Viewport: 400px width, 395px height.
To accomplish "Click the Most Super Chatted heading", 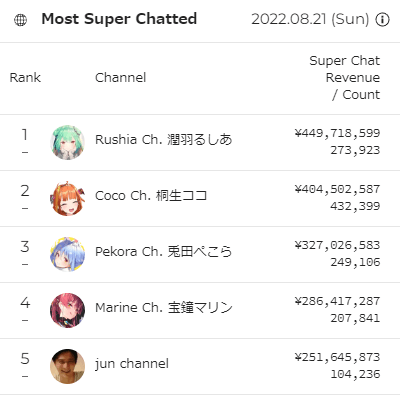I will click(119, 19).
